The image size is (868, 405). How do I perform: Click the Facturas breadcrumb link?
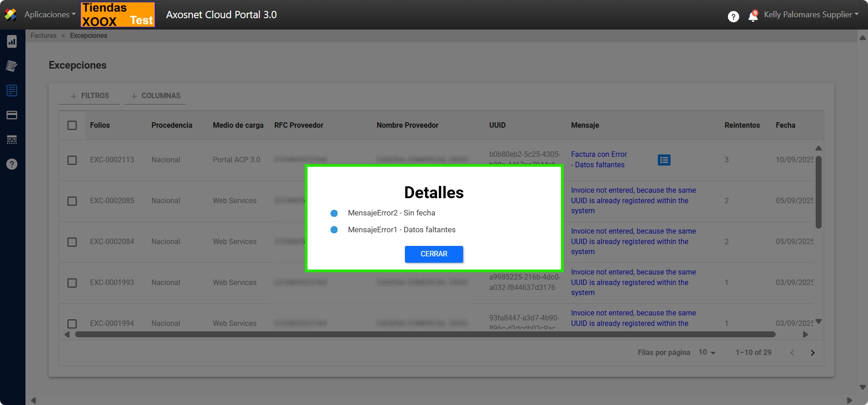point(44,35)
